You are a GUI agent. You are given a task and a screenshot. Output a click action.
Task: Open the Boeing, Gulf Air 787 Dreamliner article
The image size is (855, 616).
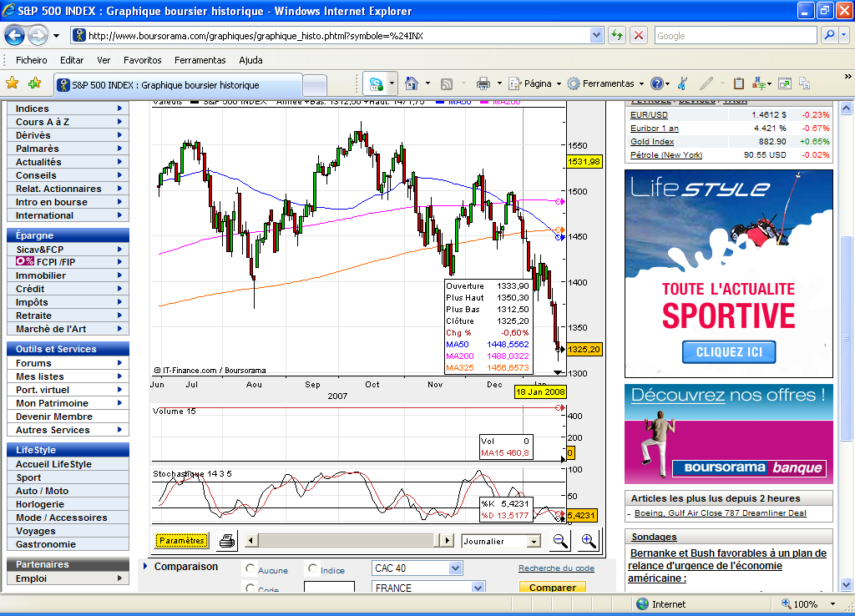pyautogui.click(x=721, y=513)
